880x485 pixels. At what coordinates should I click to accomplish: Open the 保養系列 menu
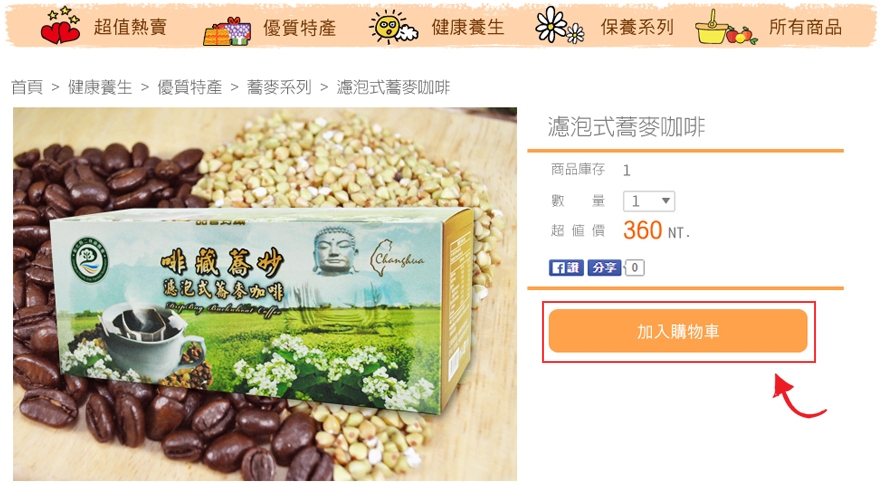637,27
